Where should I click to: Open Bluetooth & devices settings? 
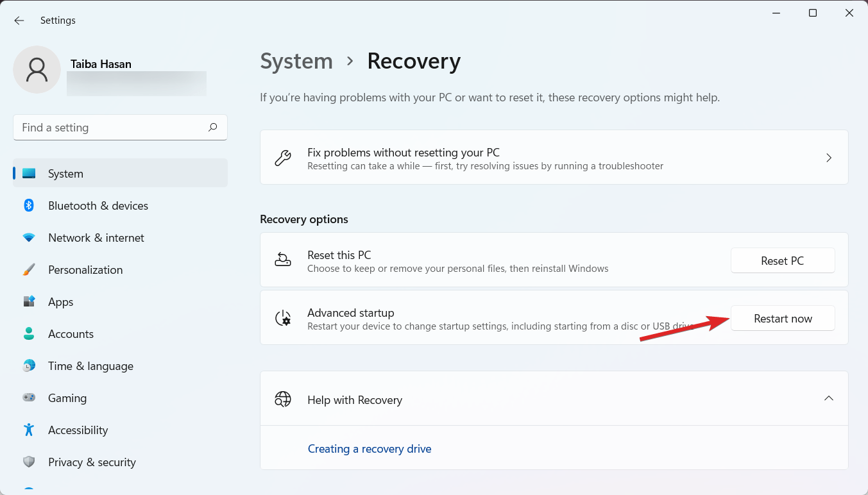(x=120, y=205)
